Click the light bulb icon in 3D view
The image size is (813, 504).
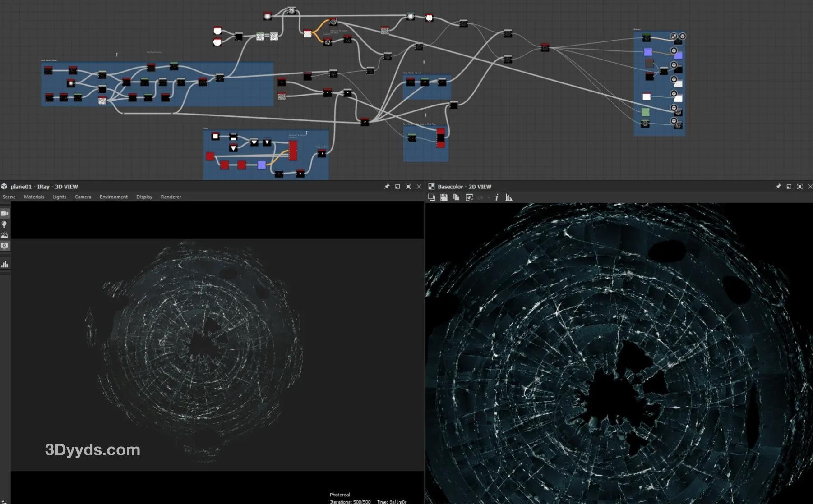pyautogui.click(x=5, y=225)
